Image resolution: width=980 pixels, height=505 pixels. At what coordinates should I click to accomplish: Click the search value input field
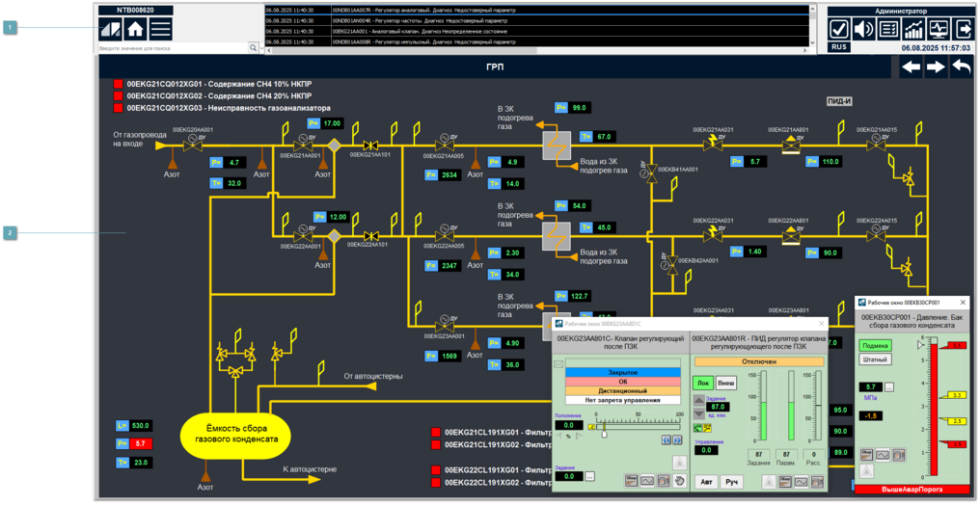[174, 47]
